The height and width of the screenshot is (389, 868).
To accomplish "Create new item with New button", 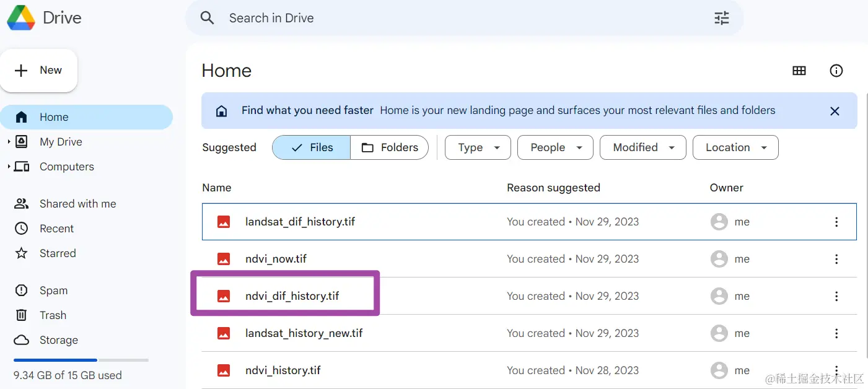I will pyautogui.click(x=38, y=71).
